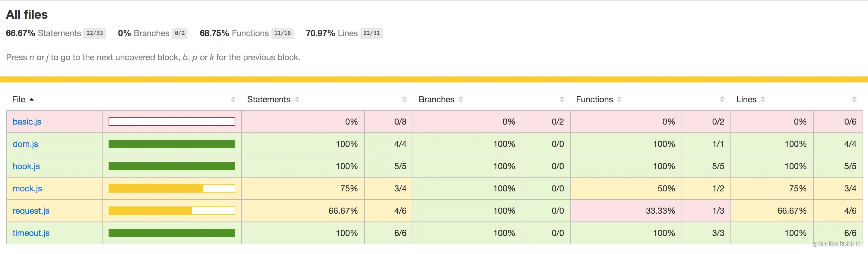Click sort icon at right end of File column
The width and height of the screenshot is (868, 254).
point(233,100)
